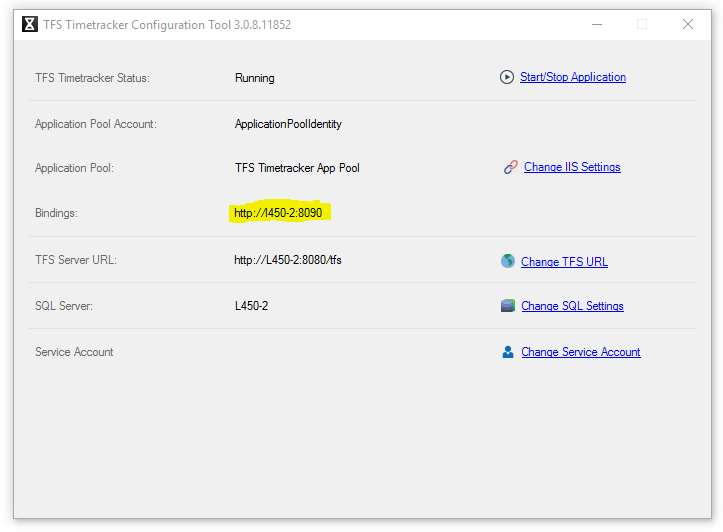Click the globe icon beside Change TFS URL

[508, 261]
